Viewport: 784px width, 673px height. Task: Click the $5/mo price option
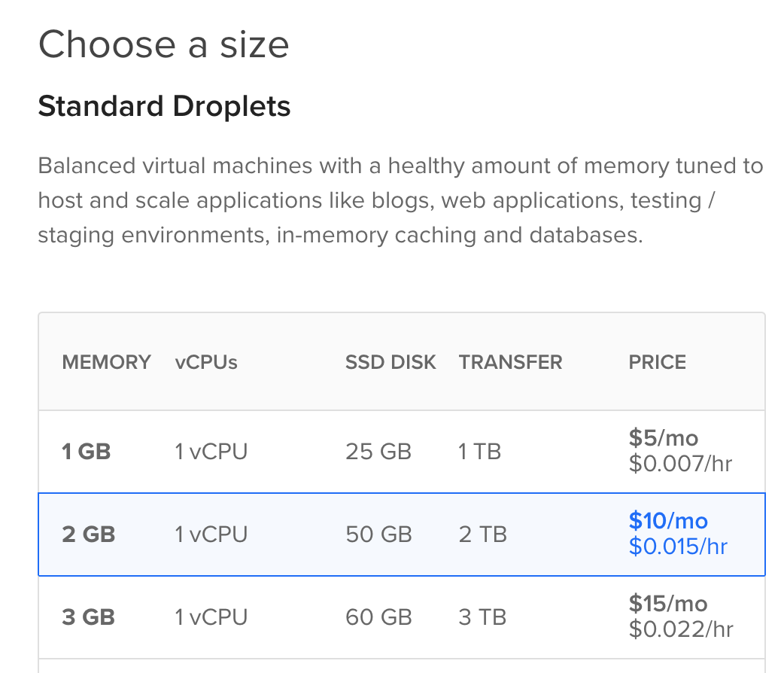point(664,438)
